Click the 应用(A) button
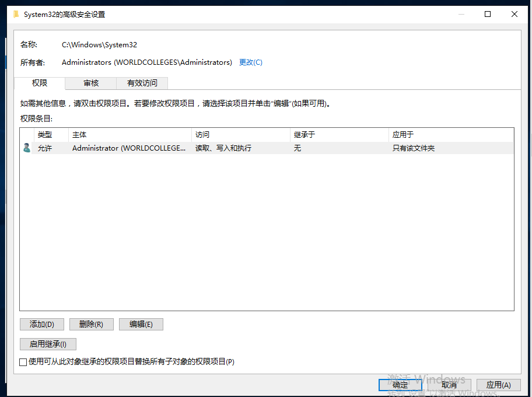 [498, 385]
